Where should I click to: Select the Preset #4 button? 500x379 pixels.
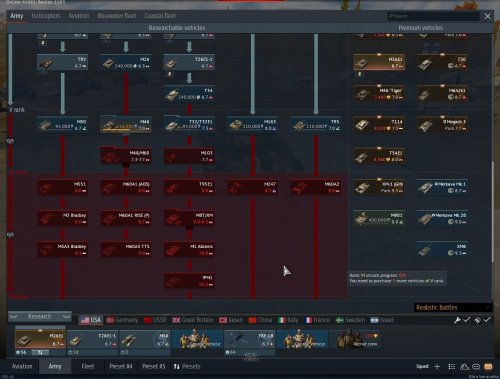121,366
